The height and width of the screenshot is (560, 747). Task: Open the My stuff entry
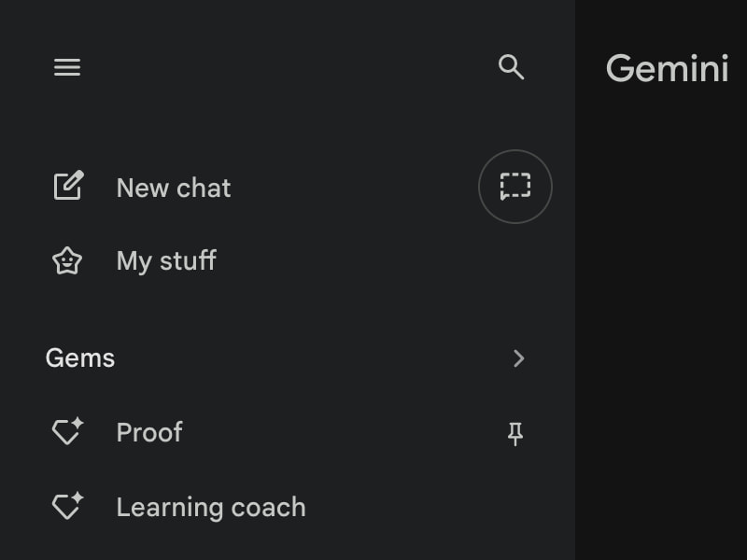coord(166,260)
